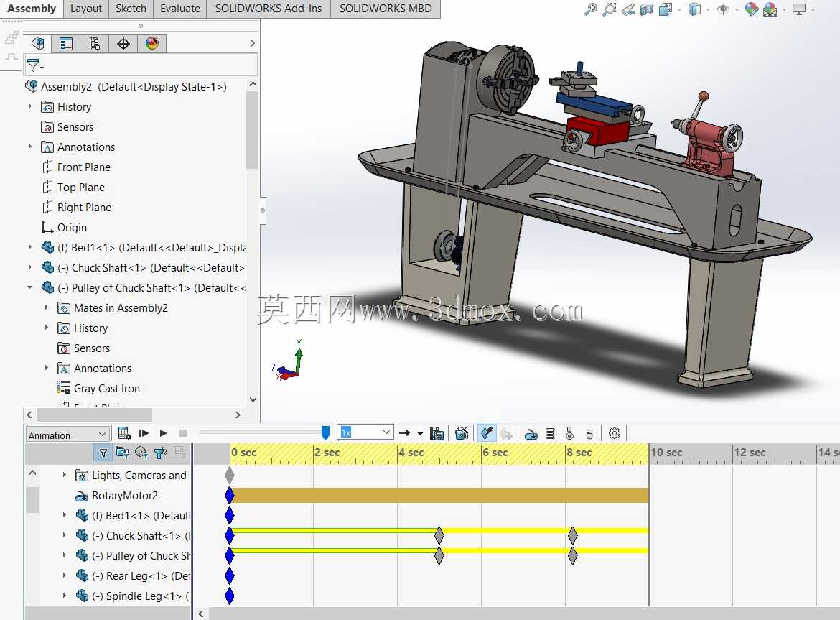
Task: Click the Zoom to Fit icon
Action: (x=590, y=9)
